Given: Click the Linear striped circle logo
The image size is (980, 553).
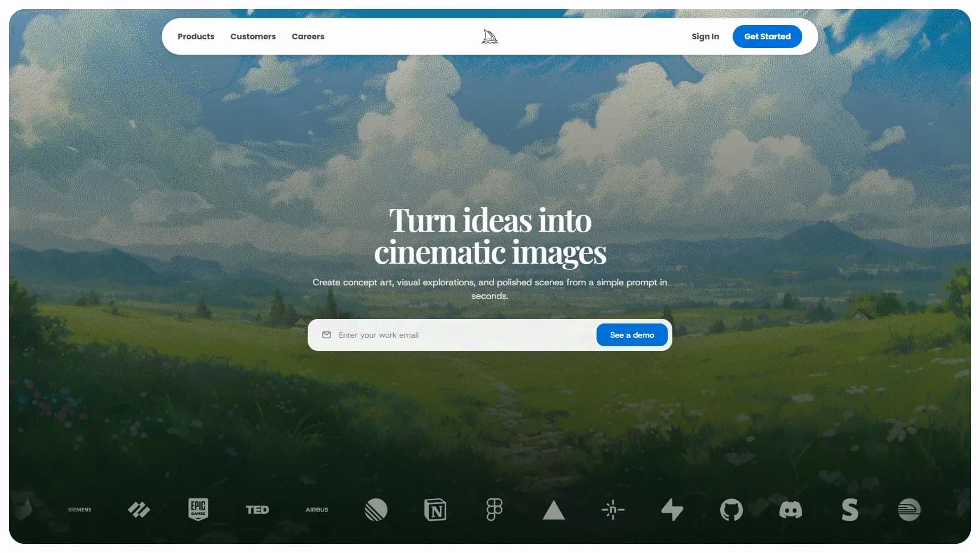Looking at the screenshot, I should 376,510.
